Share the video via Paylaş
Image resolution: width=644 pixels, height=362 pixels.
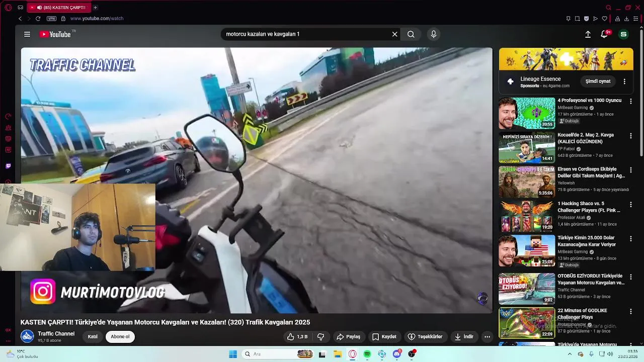(348, 337)
